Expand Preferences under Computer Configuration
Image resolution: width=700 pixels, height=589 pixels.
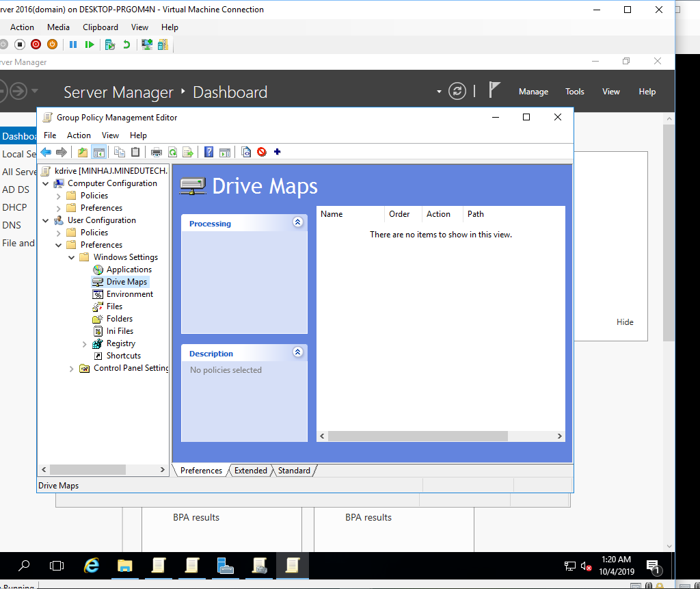(59, 208)
